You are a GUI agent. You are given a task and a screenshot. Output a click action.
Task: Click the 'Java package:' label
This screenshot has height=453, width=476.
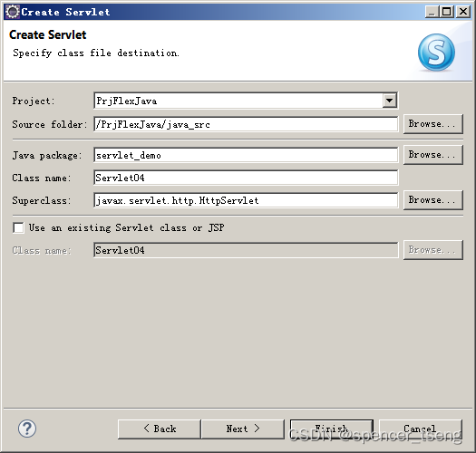click(47, 155)
